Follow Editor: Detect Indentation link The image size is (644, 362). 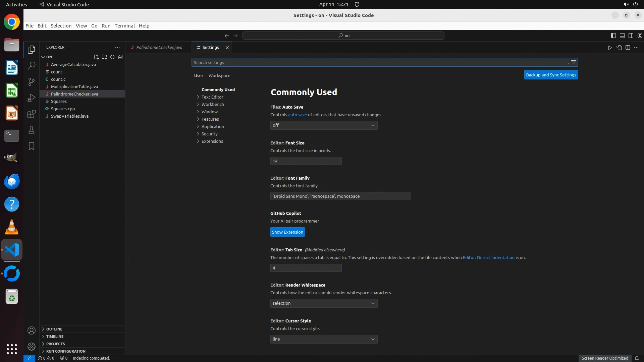point(488,258)
